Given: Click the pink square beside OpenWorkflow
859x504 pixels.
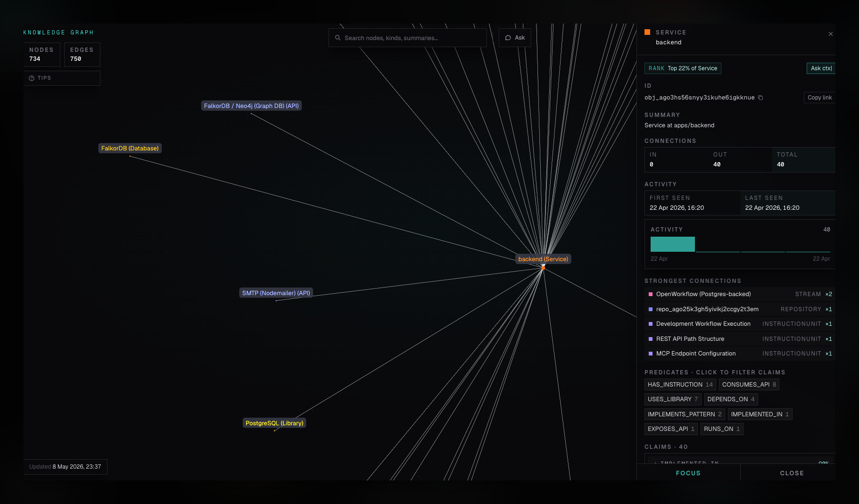Looking at the screenshot, I should tap(651, 294).
